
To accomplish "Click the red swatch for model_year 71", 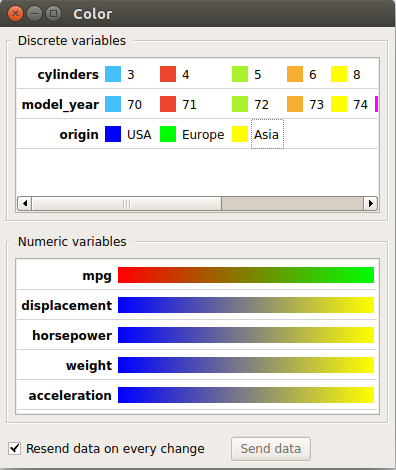I will tap(168, 104).
